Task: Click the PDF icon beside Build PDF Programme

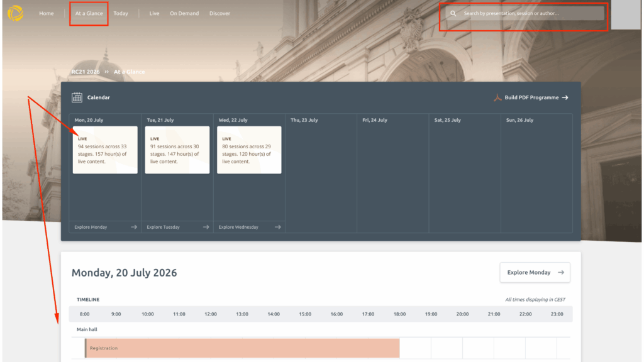Action: click(497, 97)
